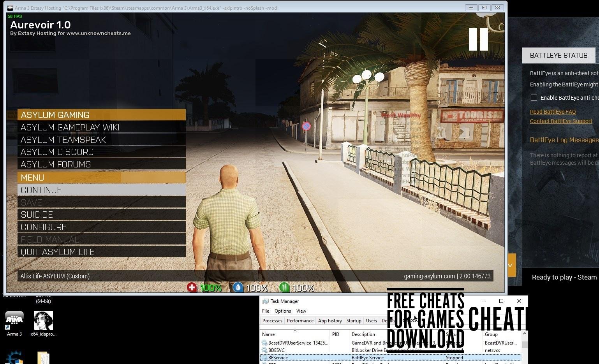Click the 'Ready to play - Steam' status
599x364 pixels.
(564, 277)
